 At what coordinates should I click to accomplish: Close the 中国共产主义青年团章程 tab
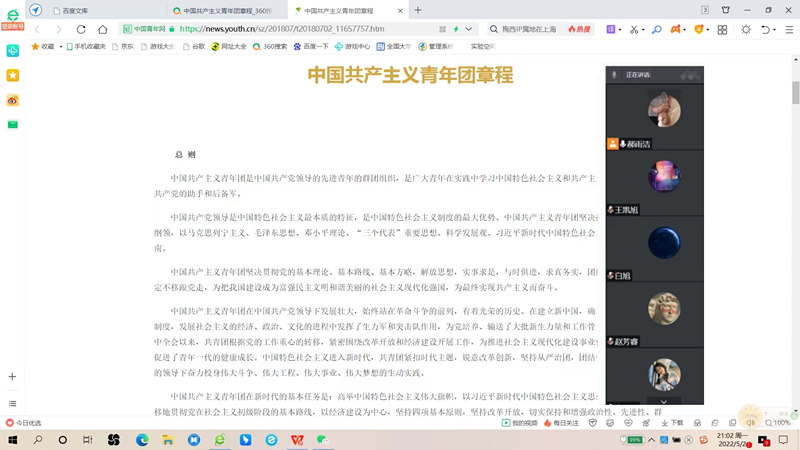[400, 10]
